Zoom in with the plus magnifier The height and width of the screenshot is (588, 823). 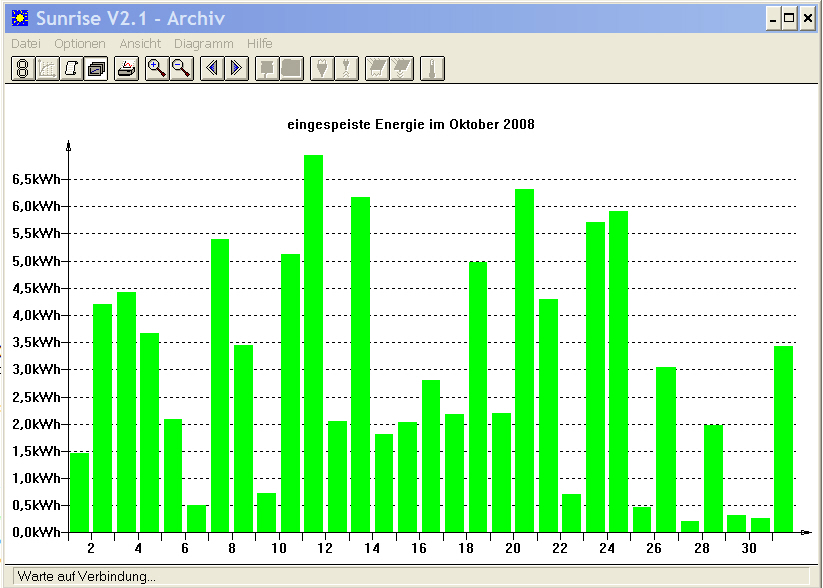[157, 69]
